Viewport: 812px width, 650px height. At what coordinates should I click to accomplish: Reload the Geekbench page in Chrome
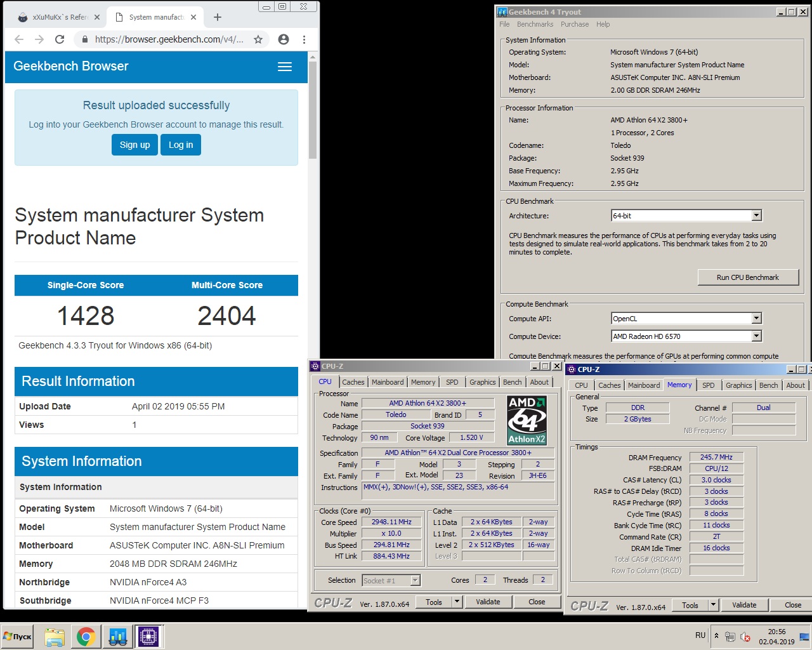(x=60, y=39)
